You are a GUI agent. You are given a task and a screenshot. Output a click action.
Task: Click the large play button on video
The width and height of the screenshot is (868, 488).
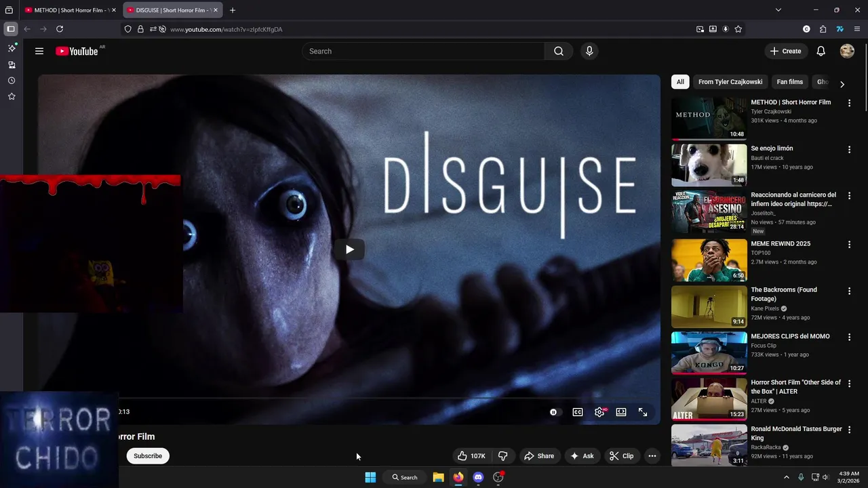tap(349, 249)
